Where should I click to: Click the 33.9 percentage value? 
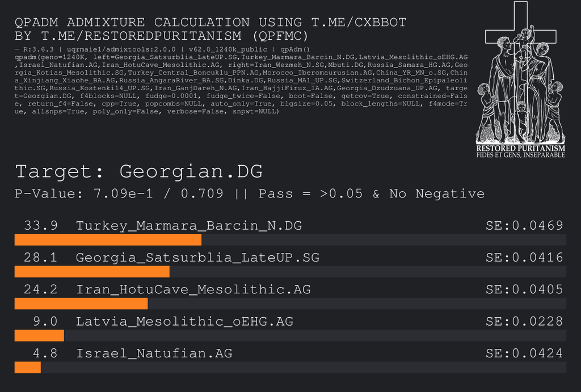click(40, 226)
